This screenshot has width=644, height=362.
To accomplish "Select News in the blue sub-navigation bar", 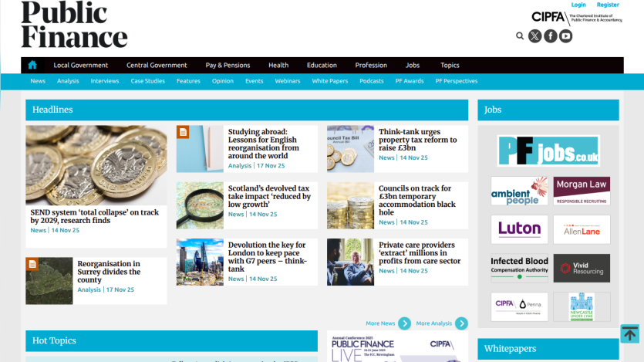I will [x=38, y=81].
